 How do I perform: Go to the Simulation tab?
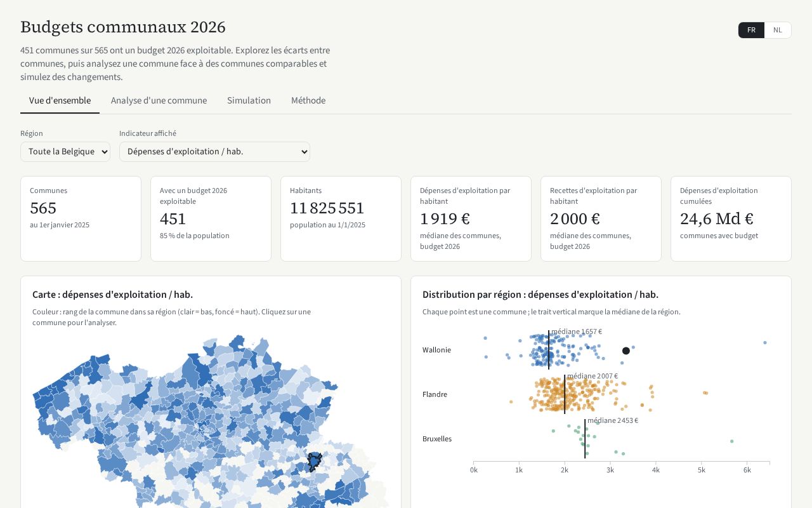[249, 100]
